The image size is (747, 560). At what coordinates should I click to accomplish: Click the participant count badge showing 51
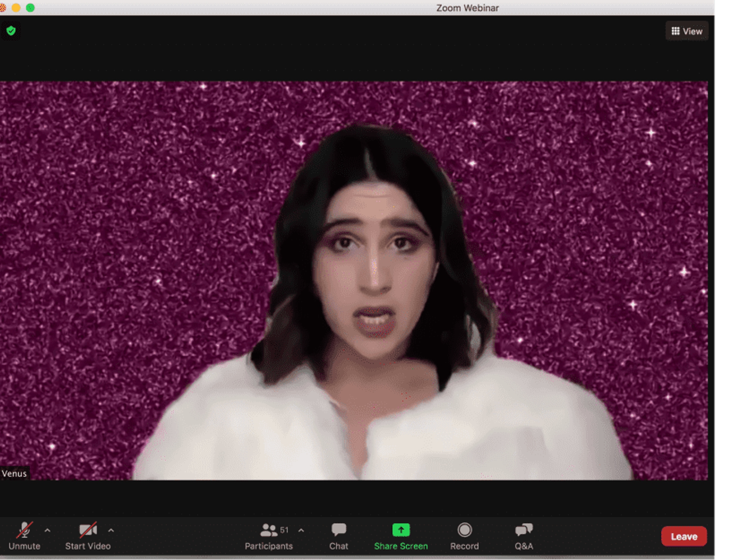pyautogui.click(x=285, y=530)
